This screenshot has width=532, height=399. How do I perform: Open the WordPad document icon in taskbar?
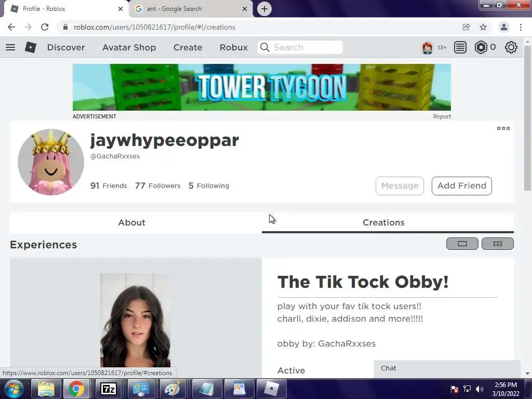tap(239, 389)
